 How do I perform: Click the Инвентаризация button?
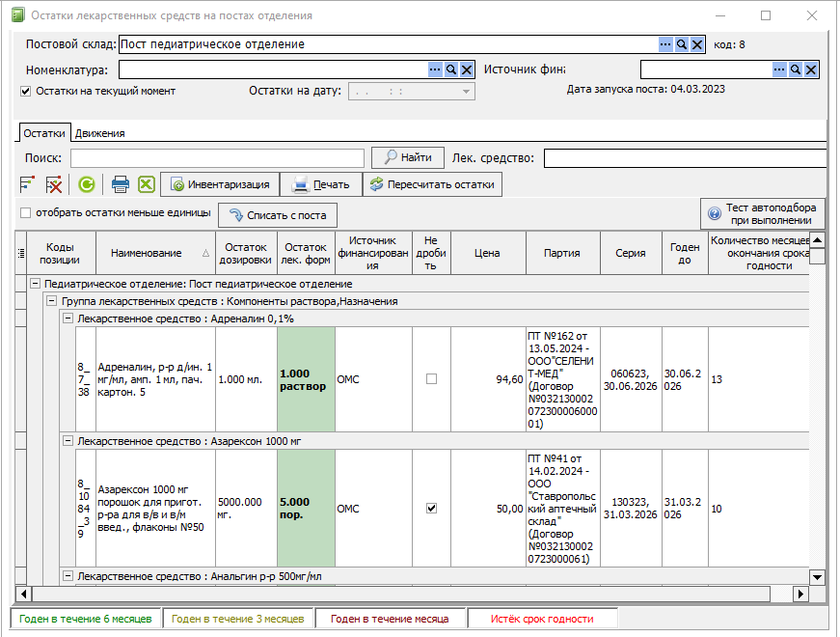coord(220,184)
